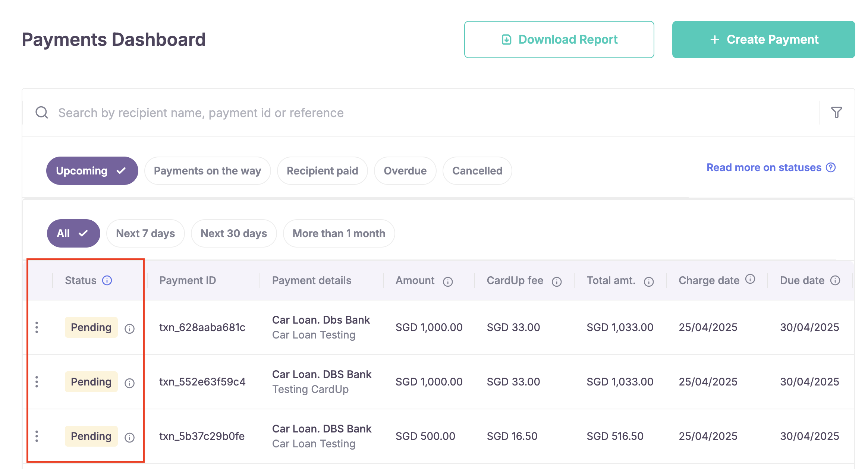Image resolution: width=868 pixels, height=469 pixels.
Task: Select the Next 7 days filter chip
Action: (x=145, y=233)
